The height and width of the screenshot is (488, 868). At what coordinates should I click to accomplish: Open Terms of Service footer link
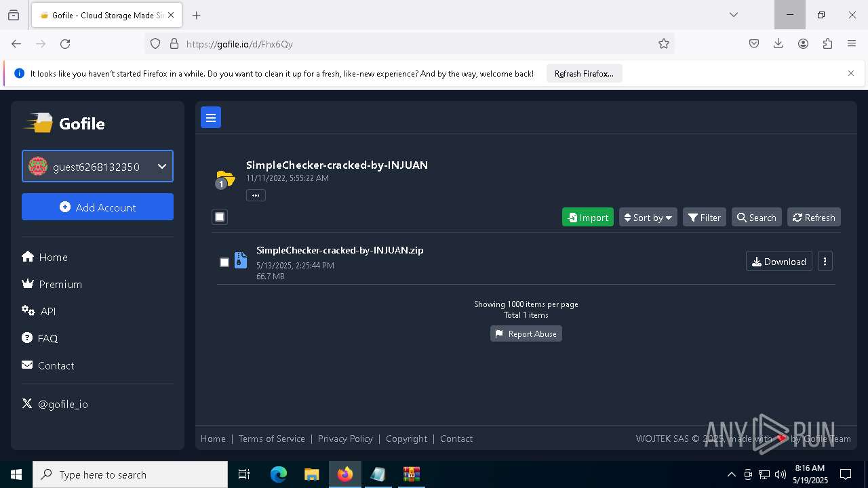click(272, 439)
